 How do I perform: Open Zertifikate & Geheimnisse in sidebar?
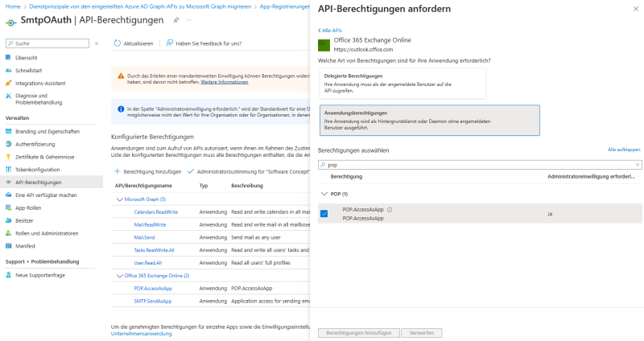pos(44,157)
